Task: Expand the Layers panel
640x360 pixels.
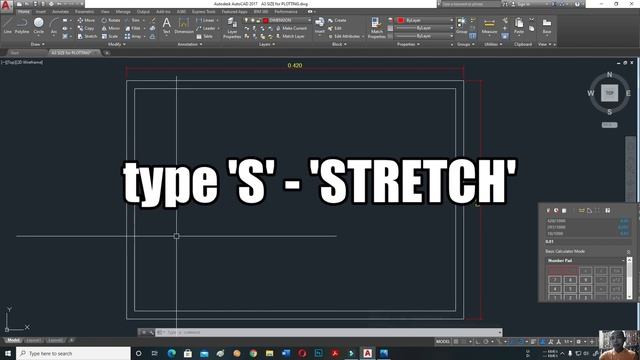Action: pyautogui.click(x=267, y=44)
